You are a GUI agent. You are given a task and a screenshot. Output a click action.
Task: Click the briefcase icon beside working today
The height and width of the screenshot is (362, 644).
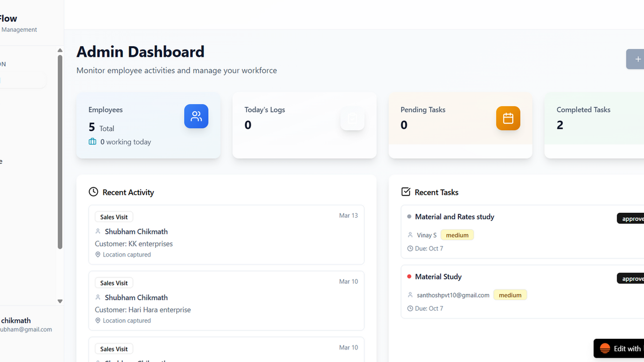[93, 142]
